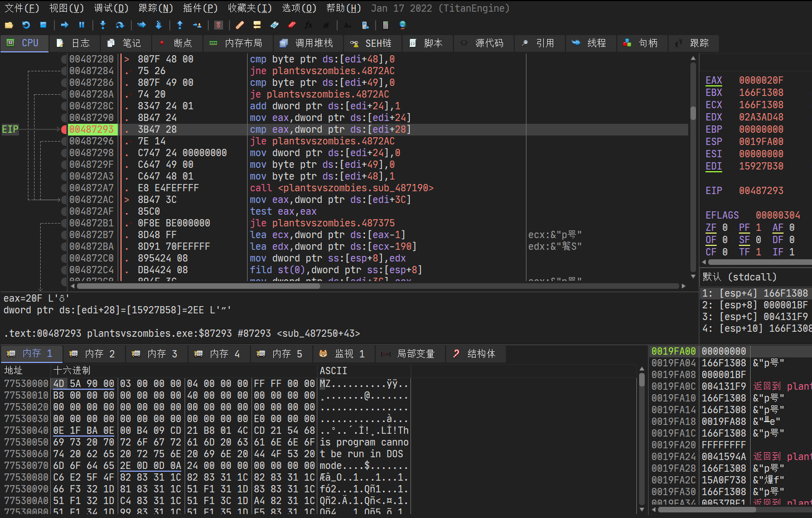Pause execution from the toolbar
Viewport: 812px width, 518px height.
81,25
